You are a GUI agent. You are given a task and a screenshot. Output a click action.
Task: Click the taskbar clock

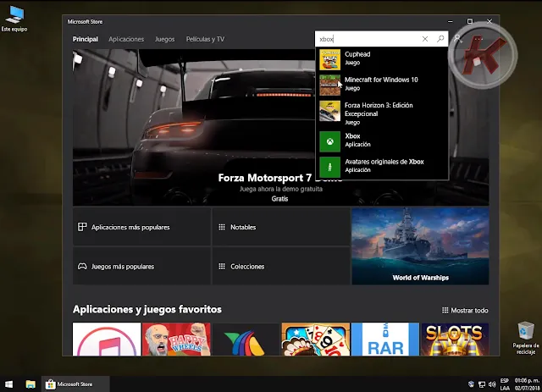tap(527, 384)
